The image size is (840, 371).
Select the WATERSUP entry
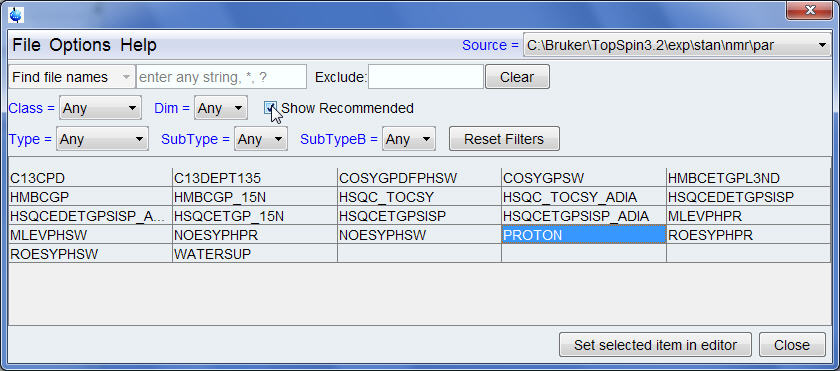(x=255, y=253)
